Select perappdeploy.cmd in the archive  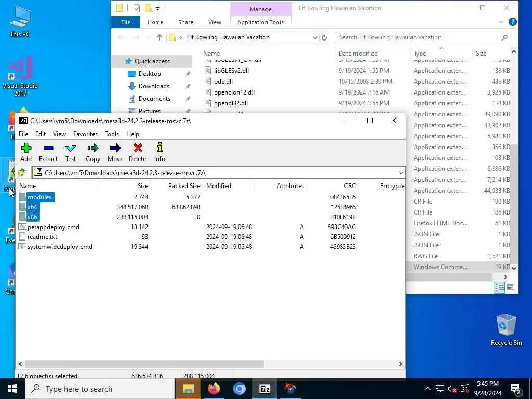(54, 227)
